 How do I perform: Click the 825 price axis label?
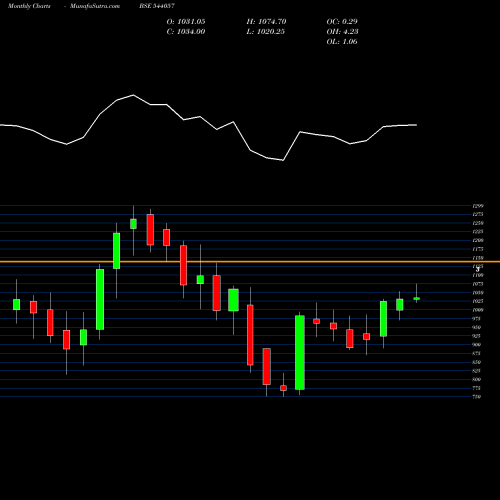pos(477,371)
